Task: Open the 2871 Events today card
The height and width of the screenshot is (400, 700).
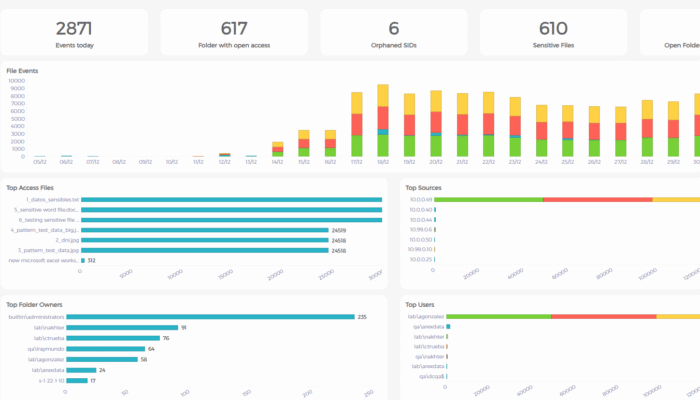Action: click(74, 32)
